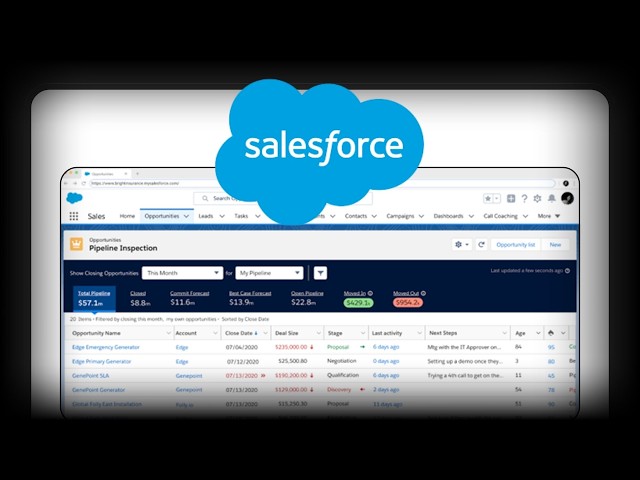
Task: Open the user profile avatar
Action: click(567, 198)
